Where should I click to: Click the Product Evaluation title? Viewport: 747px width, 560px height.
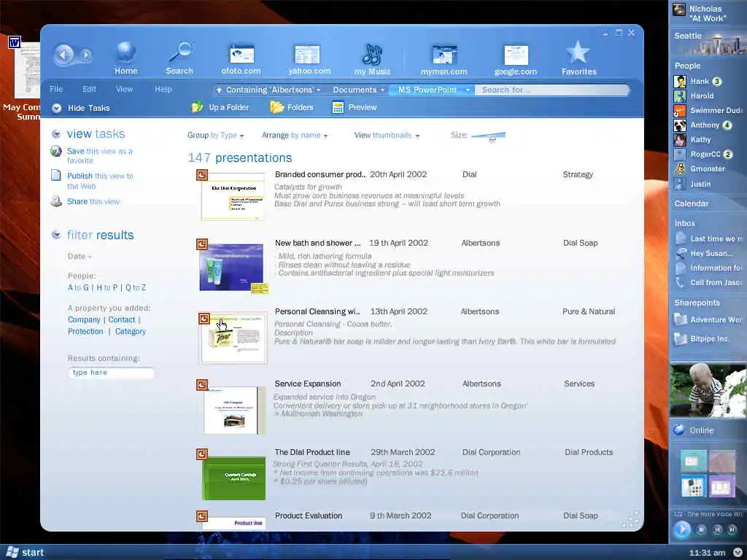pyautogui.click(x=309, y=516)
